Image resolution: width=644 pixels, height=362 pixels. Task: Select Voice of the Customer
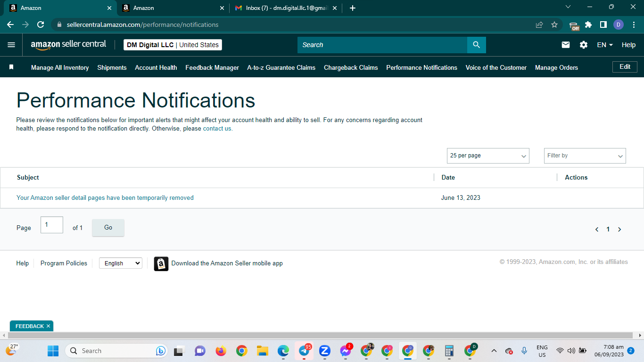(x=496, y=67)
